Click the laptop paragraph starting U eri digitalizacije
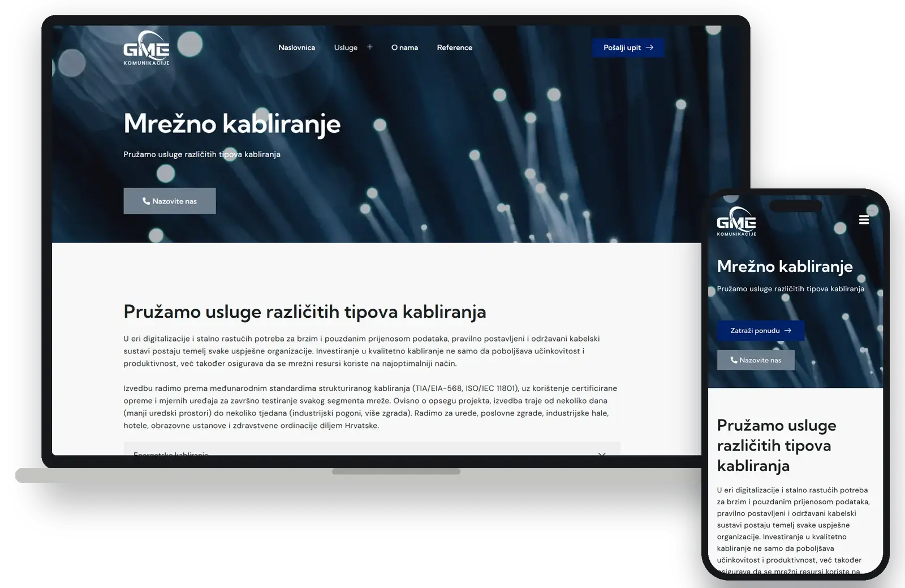This screenshot has width=905, height=588. click(362, 351)
